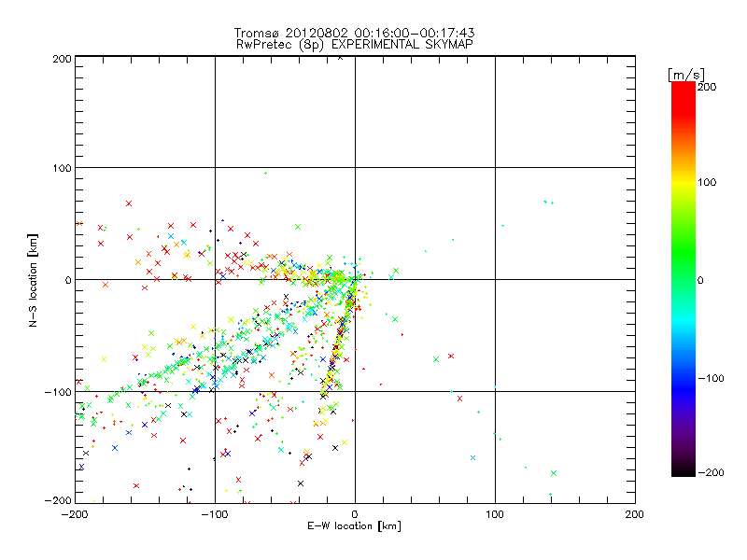Click the '[m/s]' colorbar unit label
This screenshot has width=747, height=560.
686,75
